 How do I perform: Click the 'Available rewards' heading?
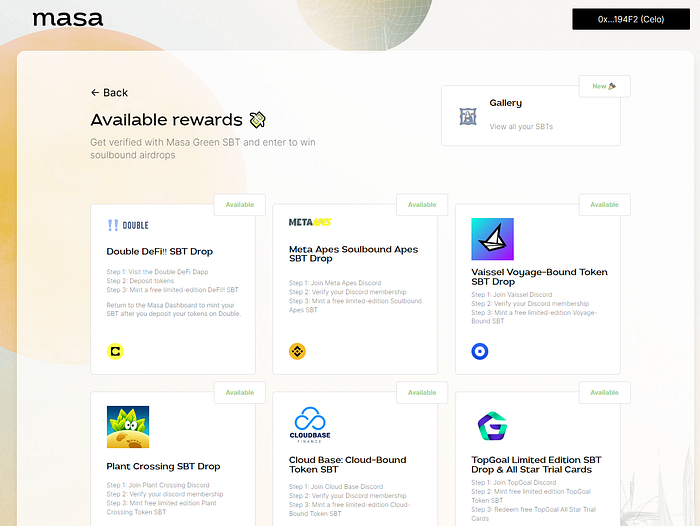pyautogui.click(x=166, y=120)
